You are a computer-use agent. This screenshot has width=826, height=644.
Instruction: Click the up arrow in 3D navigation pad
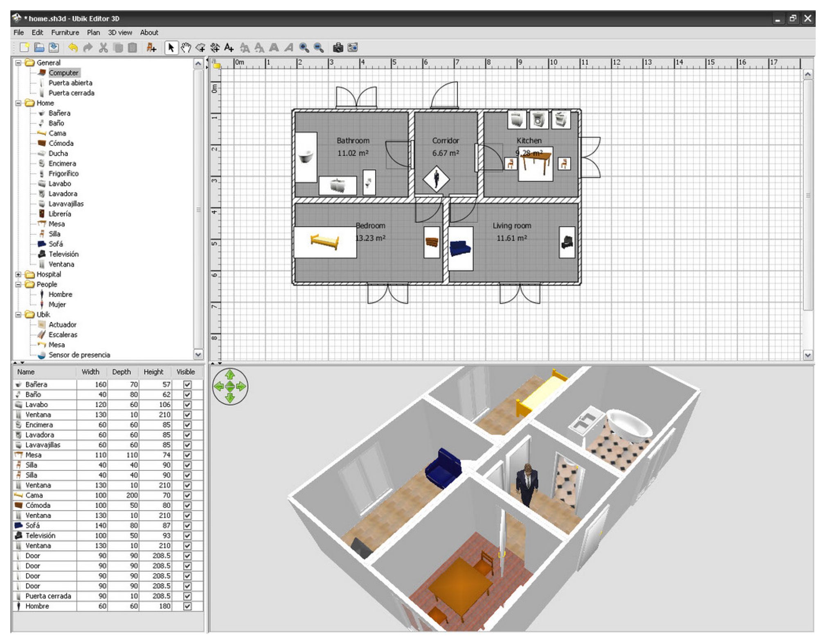[230, 374]
